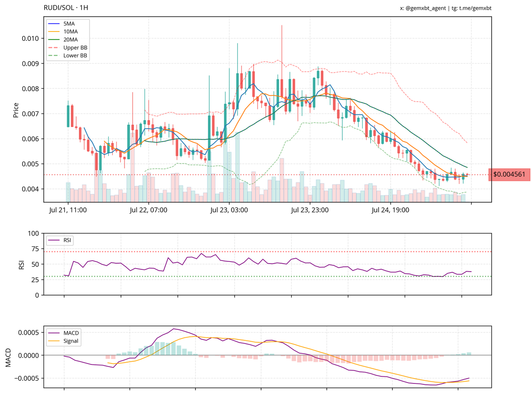Viewport: 532px width, 395px height.
Task: Click the Price y-axis label
Action: click(16, 110)
